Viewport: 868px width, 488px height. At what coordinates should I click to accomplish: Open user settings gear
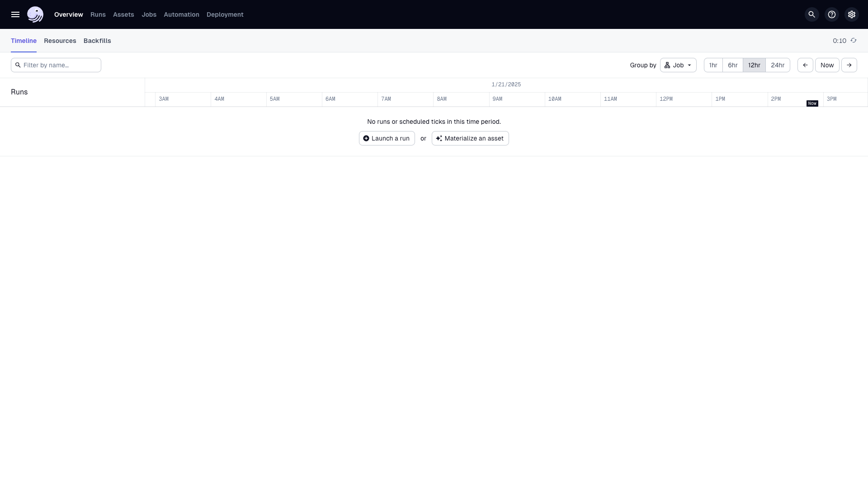851,14
